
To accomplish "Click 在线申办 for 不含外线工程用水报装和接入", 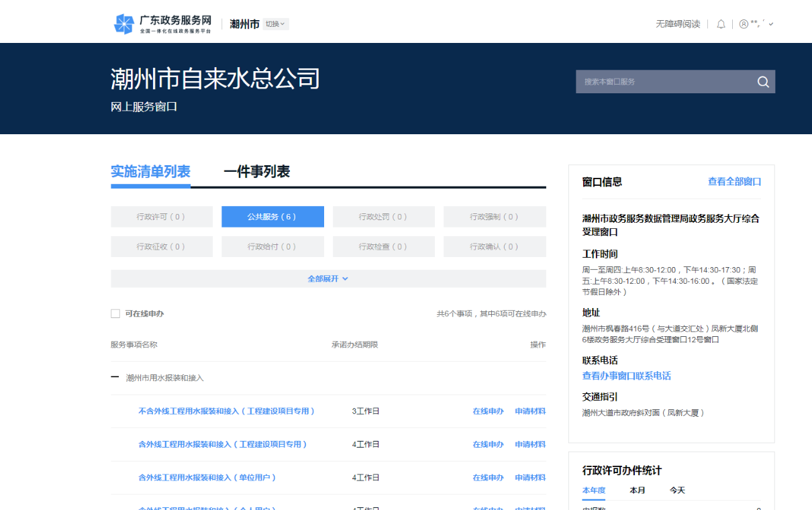I will (488, 411).
